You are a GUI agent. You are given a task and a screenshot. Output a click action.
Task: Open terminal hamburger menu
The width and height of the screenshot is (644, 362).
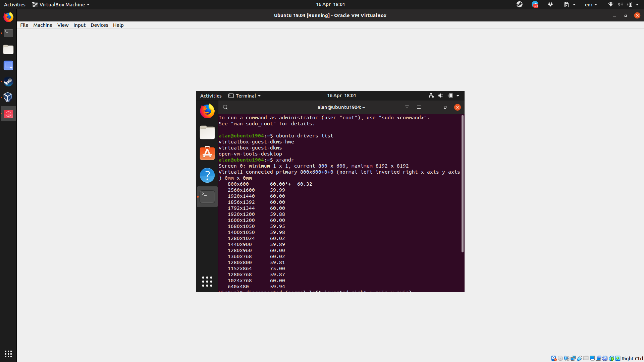click(419, 107)
